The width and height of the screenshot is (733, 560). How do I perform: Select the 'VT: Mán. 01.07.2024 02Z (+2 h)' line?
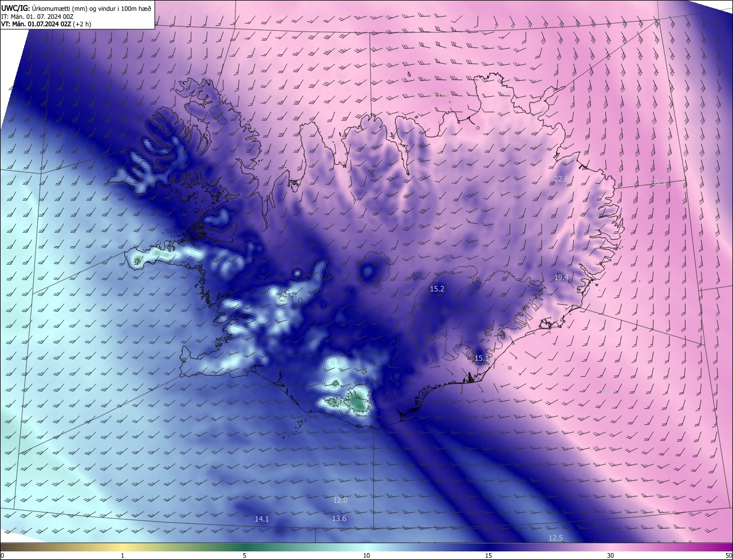tap(46, 24)
